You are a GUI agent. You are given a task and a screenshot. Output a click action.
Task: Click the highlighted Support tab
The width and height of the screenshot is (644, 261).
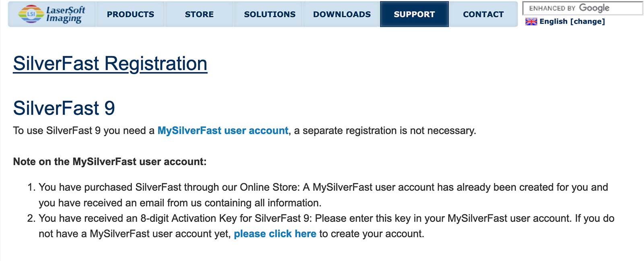point(414,14)
